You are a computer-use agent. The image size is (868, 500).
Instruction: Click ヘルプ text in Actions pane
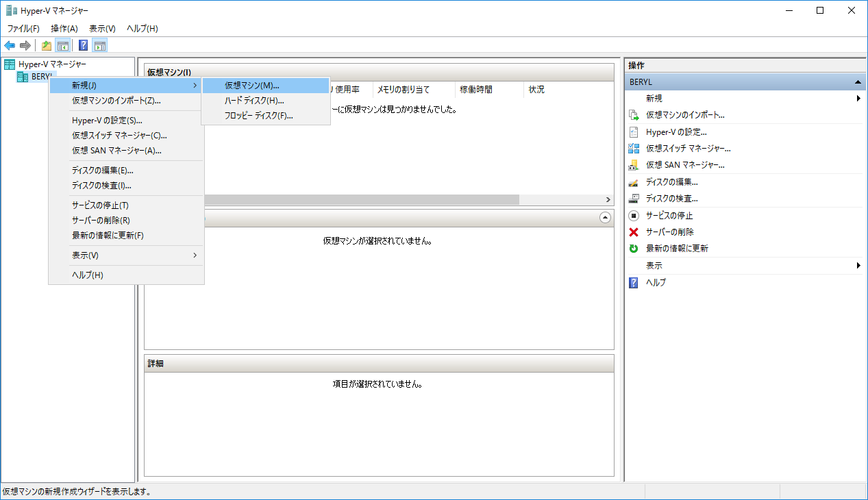(x=656, y=282)
